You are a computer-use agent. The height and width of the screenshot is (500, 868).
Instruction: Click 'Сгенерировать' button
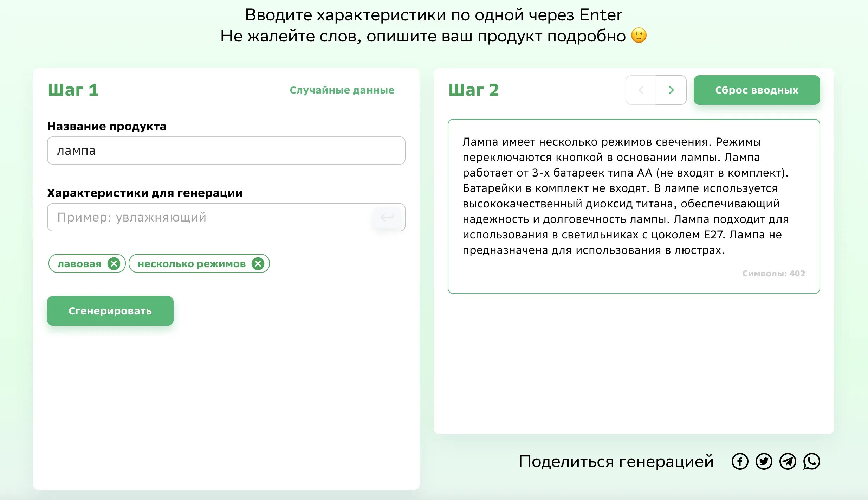pyautogui.click(x=110, y=311)
